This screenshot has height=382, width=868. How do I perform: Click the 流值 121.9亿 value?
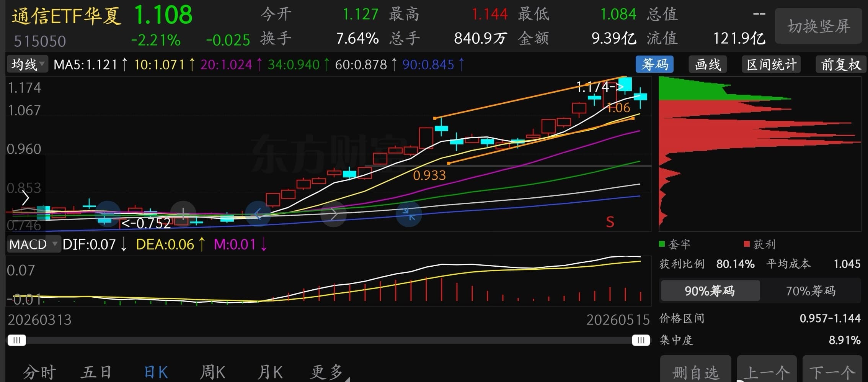tap(739, 38)
